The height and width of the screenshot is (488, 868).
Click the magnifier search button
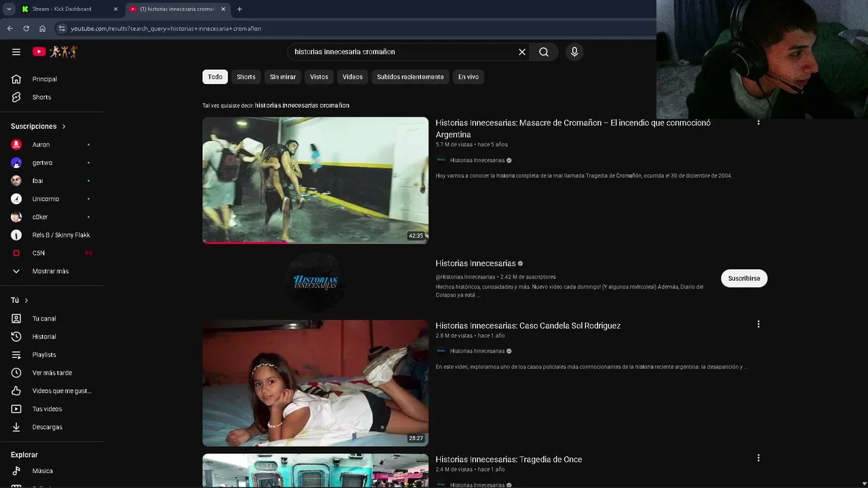(544, 52)
